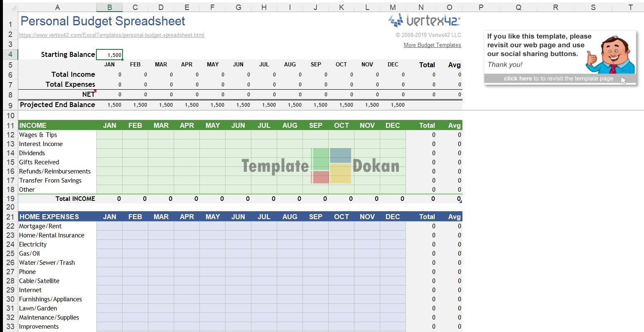This screenshot has width=644, height=332.
Task: Click the Personal Budget Spreadsheet title cell
Action: pos(103,21)
